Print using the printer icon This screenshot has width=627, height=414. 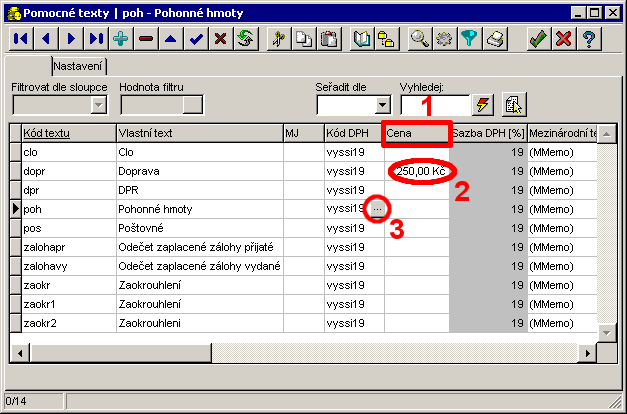[x=495, y=39]
